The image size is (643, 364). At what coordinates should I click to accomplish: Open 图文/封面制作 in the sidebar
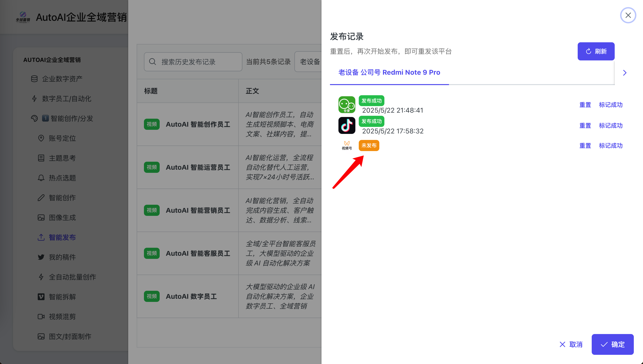click(70, 336)
